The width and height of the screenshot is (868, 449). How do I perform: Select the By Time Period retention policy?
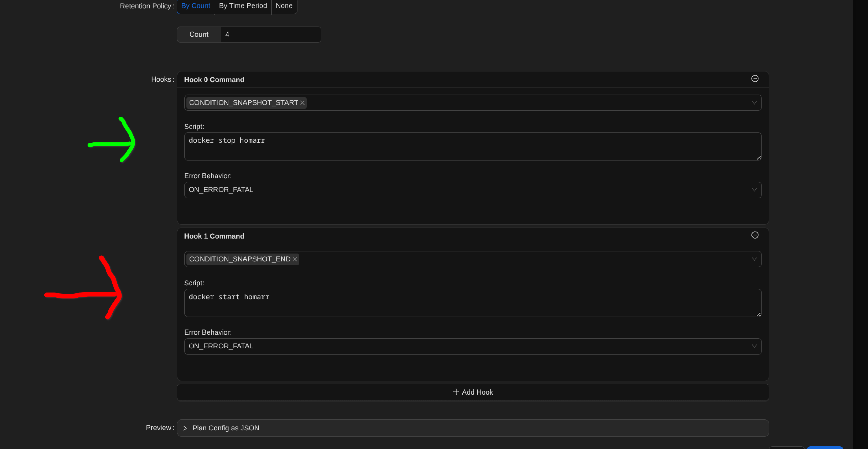pyautogui.click(x=243, y=6)
